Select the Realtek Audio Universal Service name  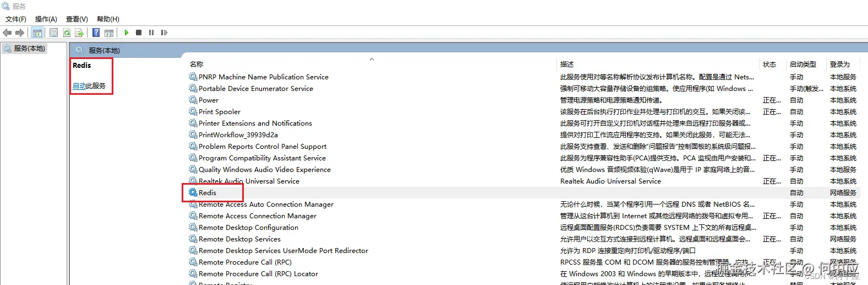click(x=249, y=181)
